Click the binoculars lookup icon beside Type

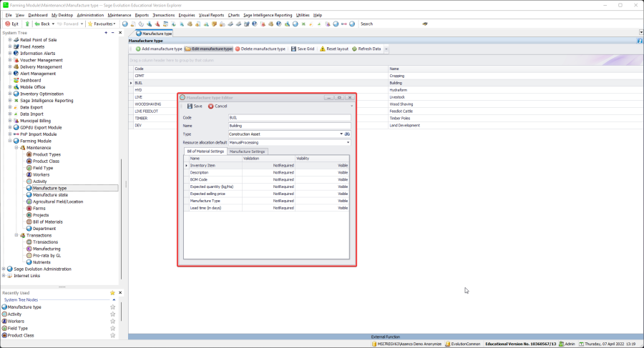347,134
